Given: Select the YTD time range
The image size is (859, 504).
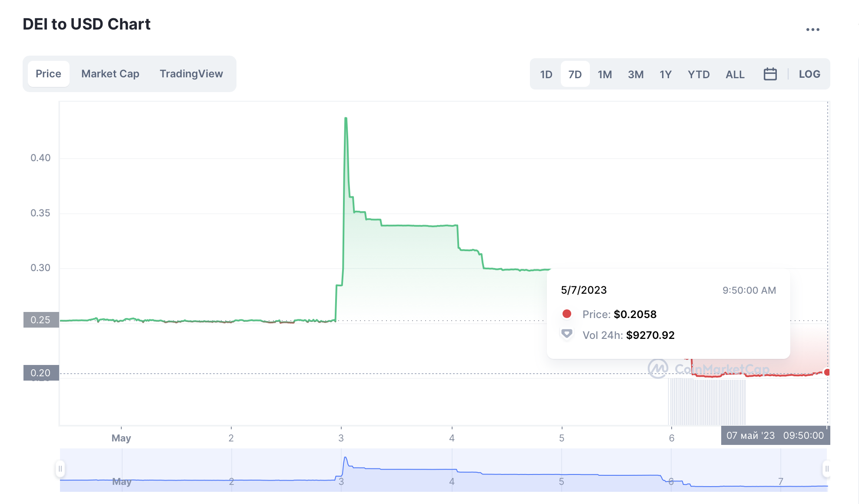Looking at the screenshot, I should click(x=698, y=74).
